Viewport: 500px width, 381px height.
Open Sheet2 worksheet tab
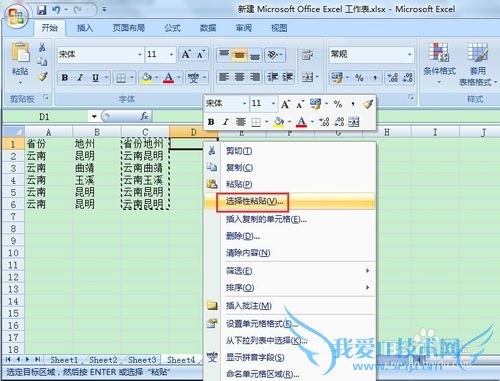(103, 360)
